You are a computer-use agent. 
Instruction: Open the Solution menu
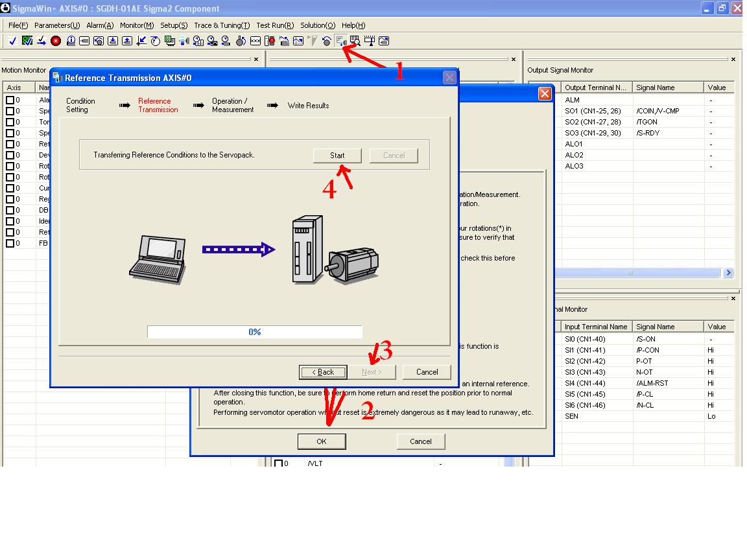coord(318,25)
